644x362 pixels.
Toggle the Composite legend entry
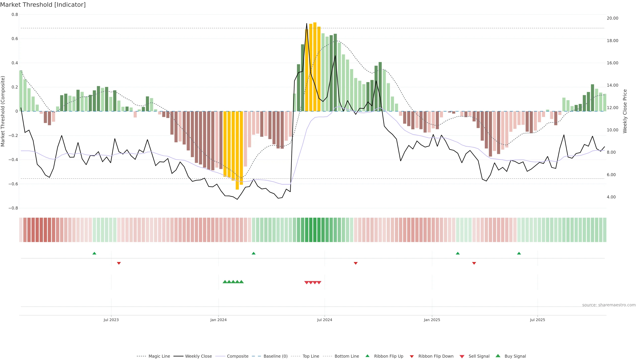[x=237, y=356]
